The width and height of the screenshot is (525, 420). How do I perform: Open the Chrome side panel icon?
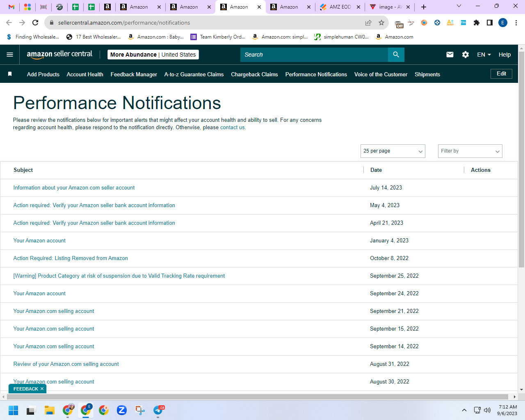tap(490, 23)
